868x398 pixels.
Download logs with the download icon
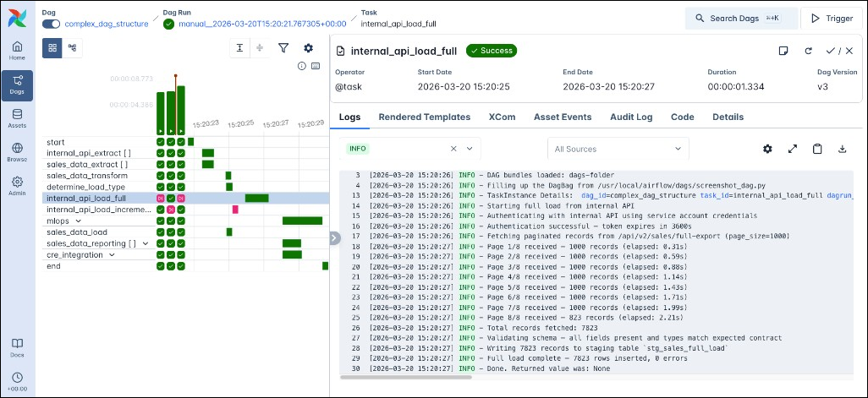tap(842, 149)
